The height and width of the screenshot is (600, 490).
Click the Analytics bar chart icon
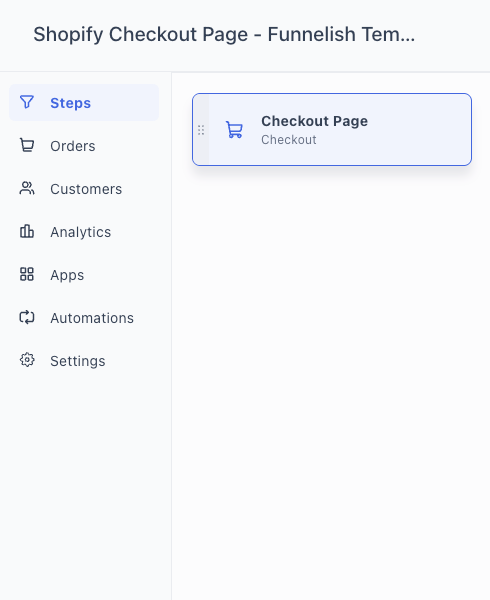tap(27, 232)
